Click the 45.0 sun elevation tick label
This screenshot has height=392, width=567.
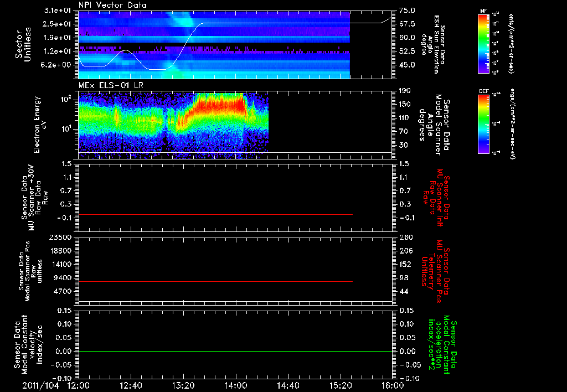(x=407, y=65)
